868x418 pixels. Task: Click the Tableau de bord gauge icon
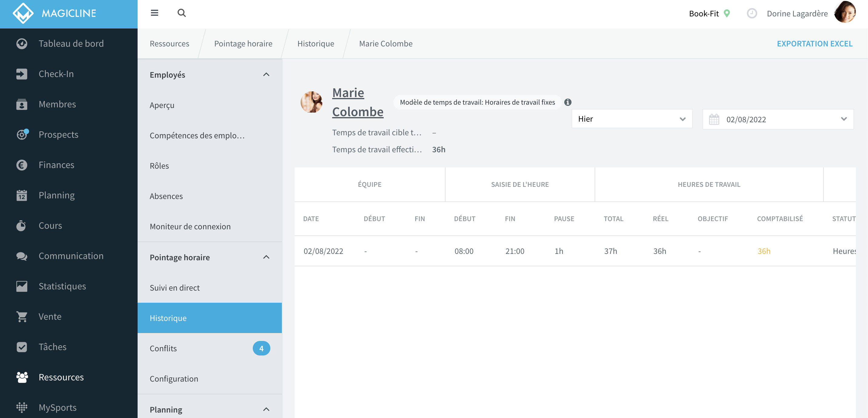point(22,43)
